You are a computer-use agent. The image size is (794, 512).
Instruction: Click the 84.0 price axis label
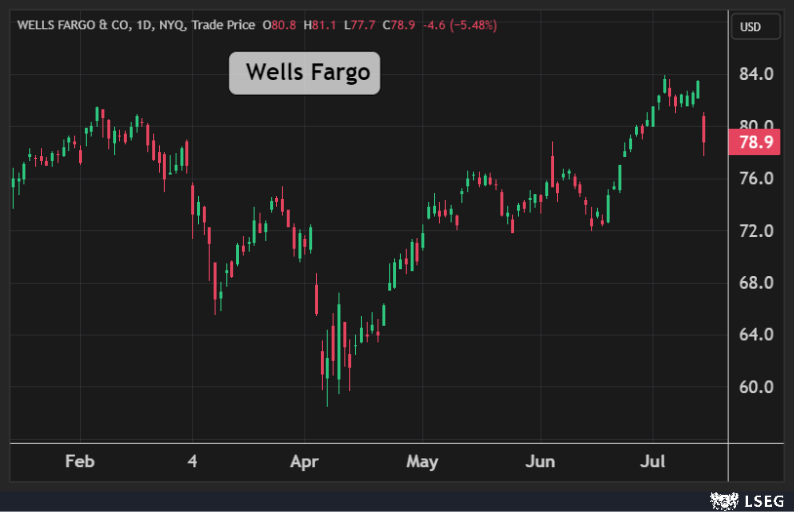[x=755, y=74]
